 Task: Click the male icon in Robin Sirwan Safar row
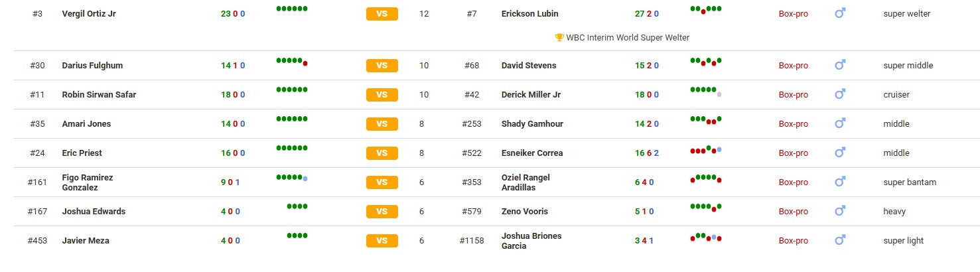click(x=839, y=94)
